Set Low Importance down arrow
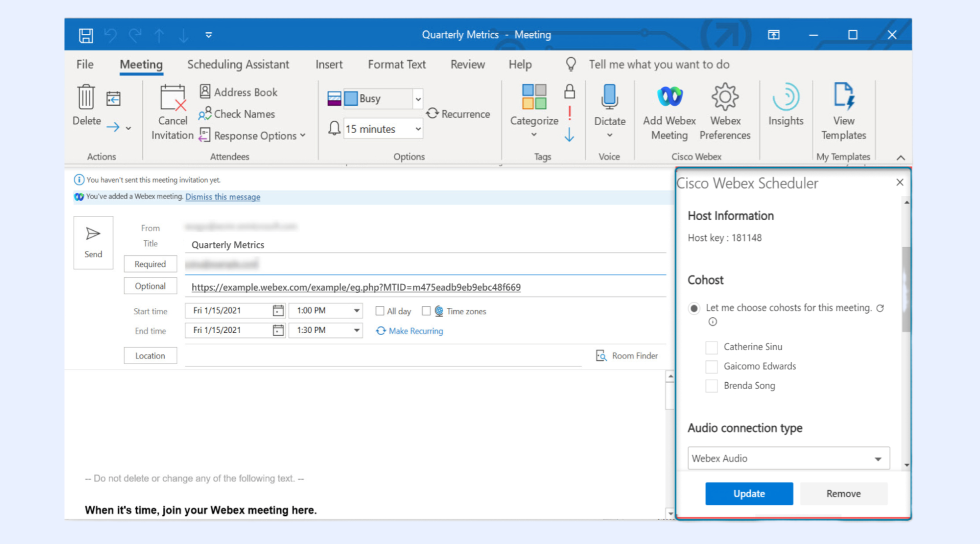 click(x=569, y=135)
